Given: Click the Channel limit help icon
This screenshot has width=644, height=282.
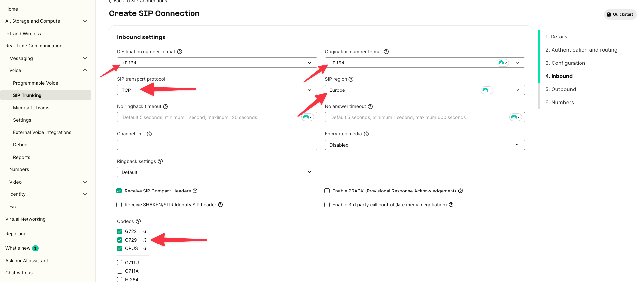Looking at the screenshot, I should pyautogui.click(x=149, y=134).
